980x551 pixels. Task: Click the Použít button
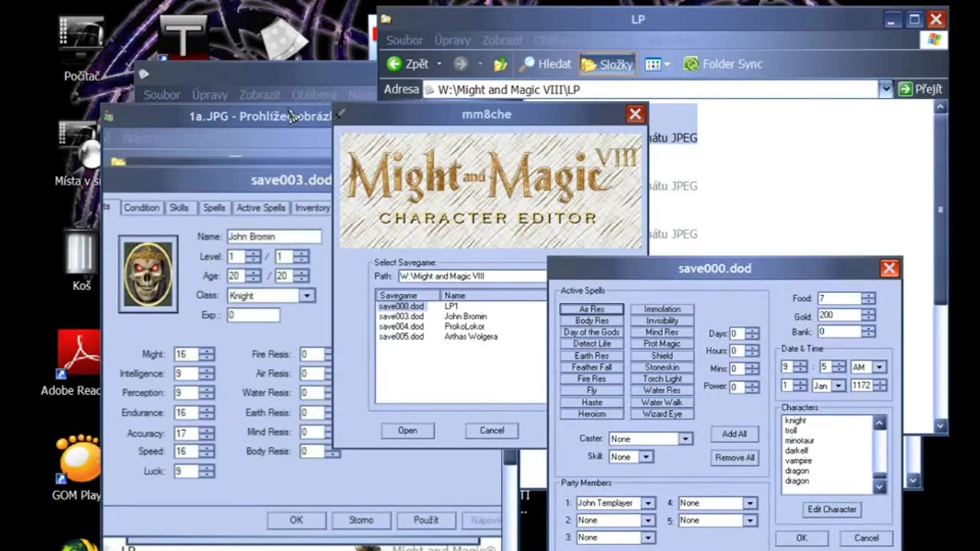click(x=426, y=520)
